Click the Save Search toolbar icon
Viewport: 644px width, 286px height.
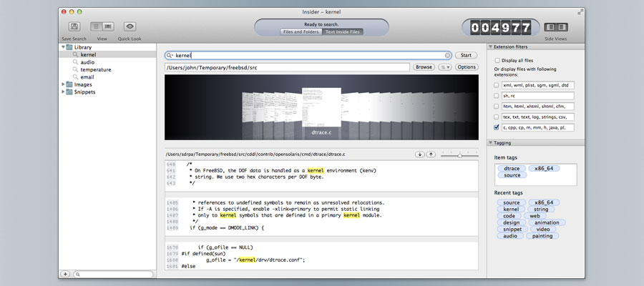click(x=74, y=26)
